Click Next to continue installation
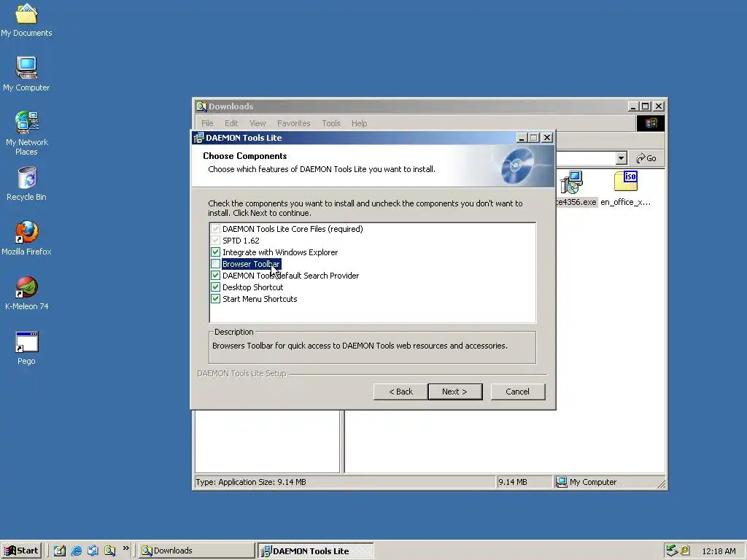 point(455,392)
